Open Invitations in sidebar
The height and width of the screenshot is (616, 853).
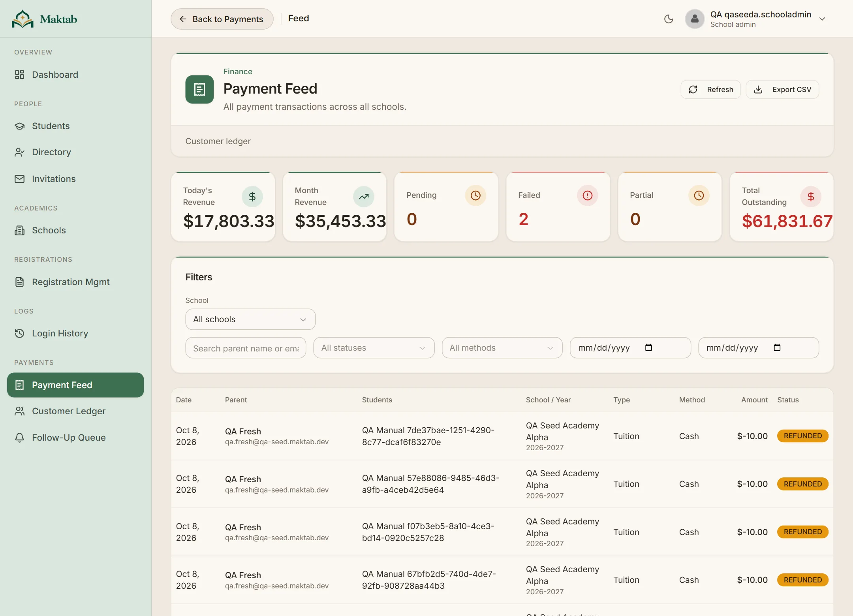pyautogui.click(x=75, y=179)
